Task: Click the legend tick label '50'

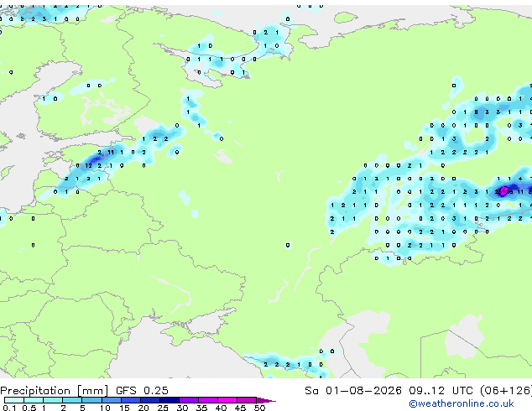Action: click(x=259, y=408)
